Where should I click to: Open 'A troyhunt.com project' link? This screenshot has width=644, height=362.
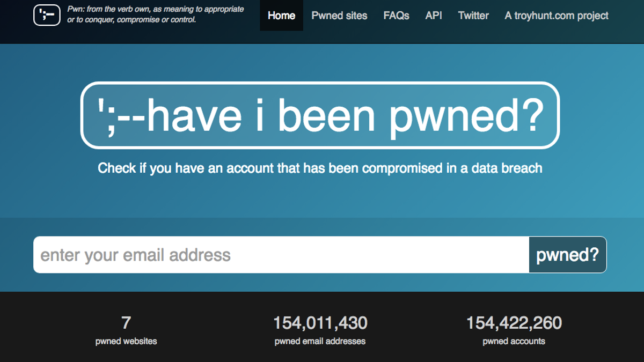557,16
